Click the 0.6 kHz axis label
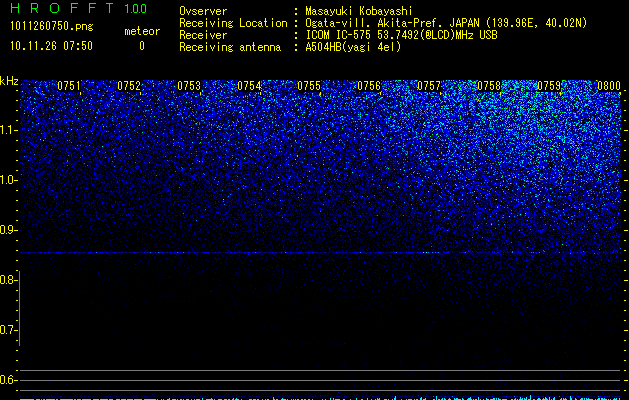 8,380
